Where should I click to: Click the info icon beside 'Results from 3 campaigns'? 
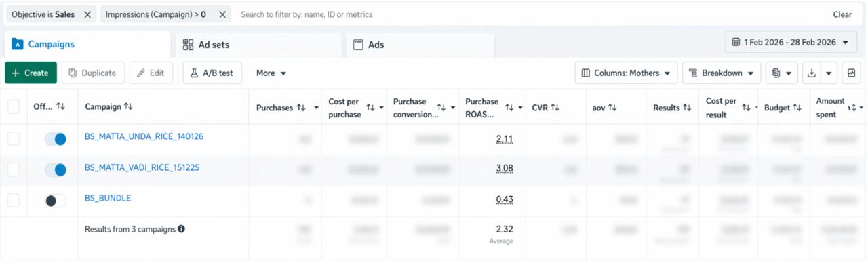click(x=182, y=229)
